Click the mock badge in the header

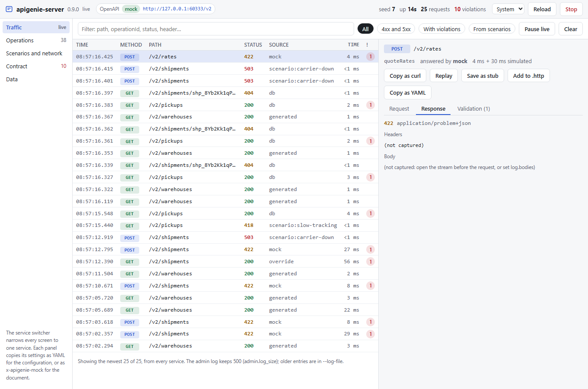point(131,9)
